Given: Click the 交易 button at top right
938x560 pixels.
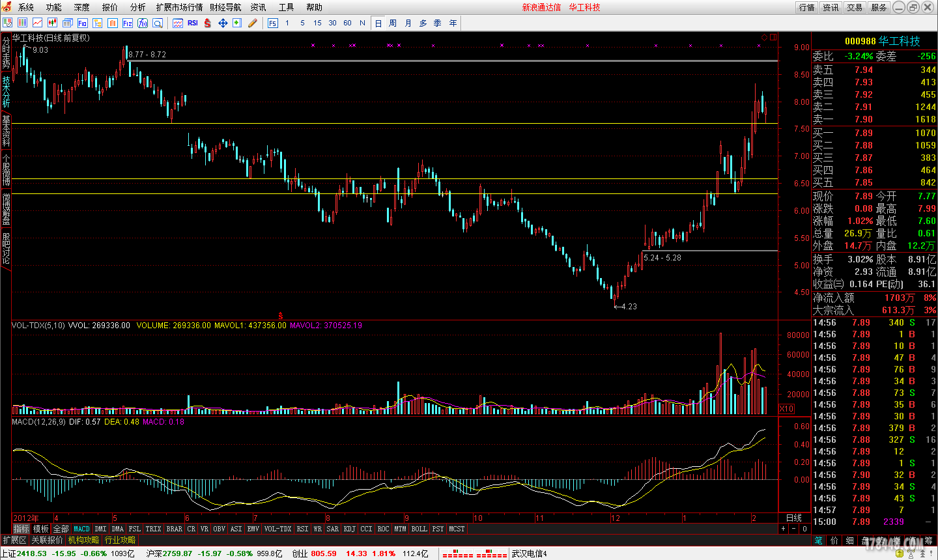Looking at the screenshot, I should [x=855, y=7].
